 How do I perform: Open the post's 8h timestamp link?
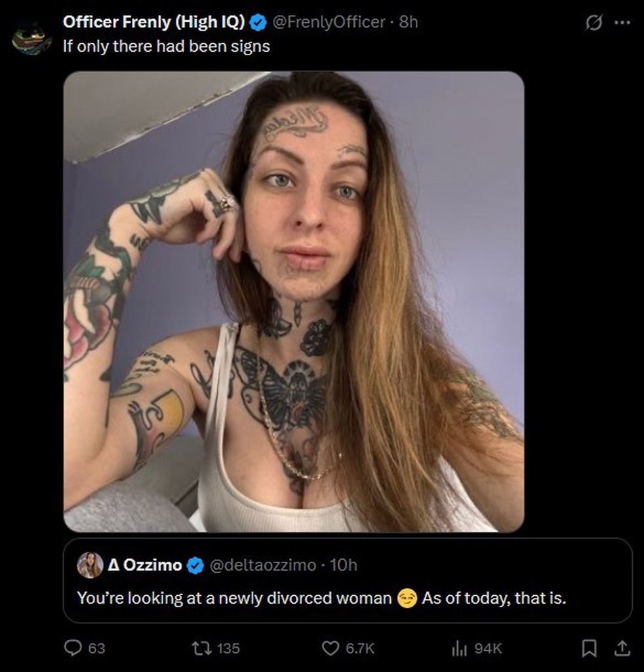coord(409,22)
